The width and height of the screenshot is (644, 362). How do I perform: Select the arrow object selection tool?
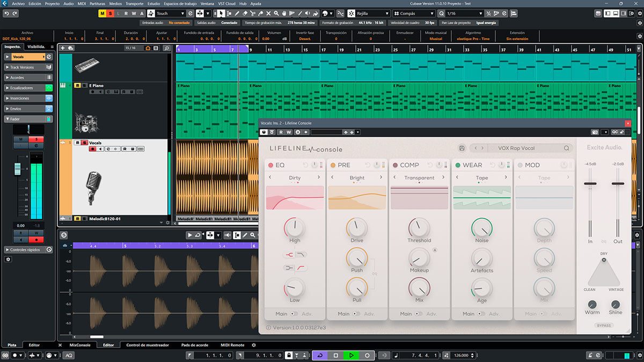(x=221, y=13)
